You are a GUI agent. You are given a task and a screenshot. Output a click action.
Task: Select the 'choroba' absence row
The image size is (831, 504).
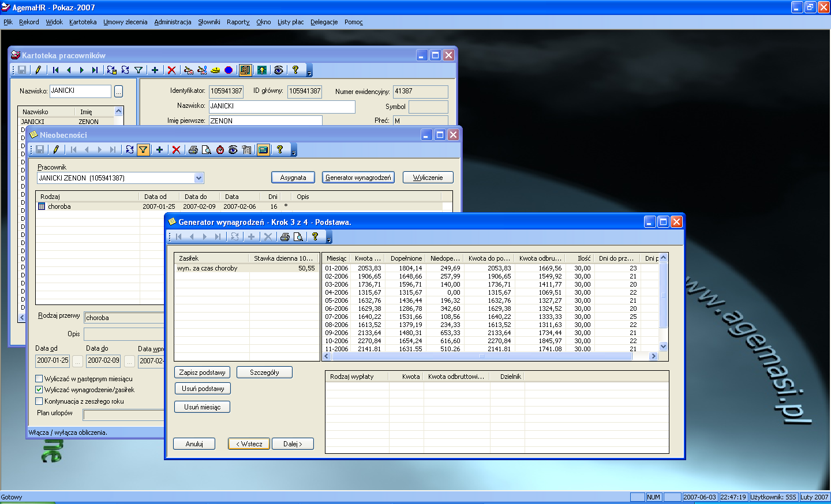[x=239, y=206]
